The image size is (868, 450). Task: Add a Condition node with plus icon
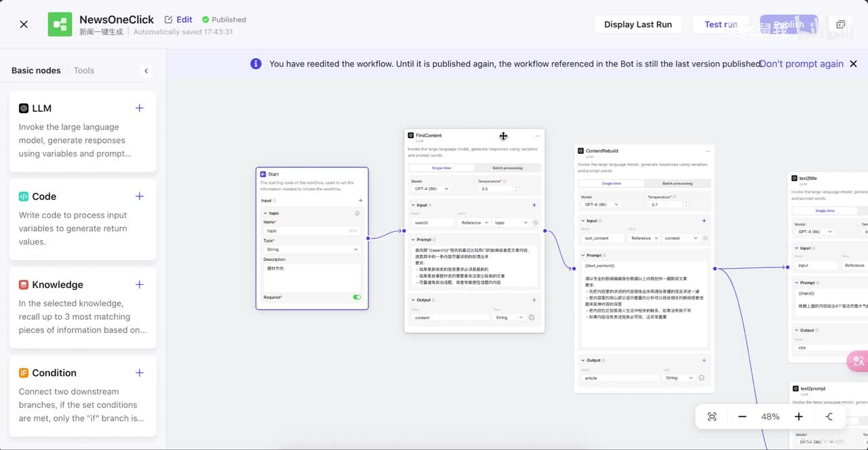(139, 373)
